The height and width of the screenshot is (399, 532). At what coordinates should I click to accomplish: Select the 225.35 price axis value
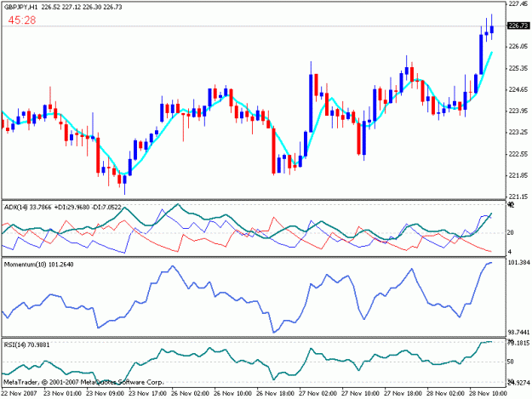pos(518,68)
